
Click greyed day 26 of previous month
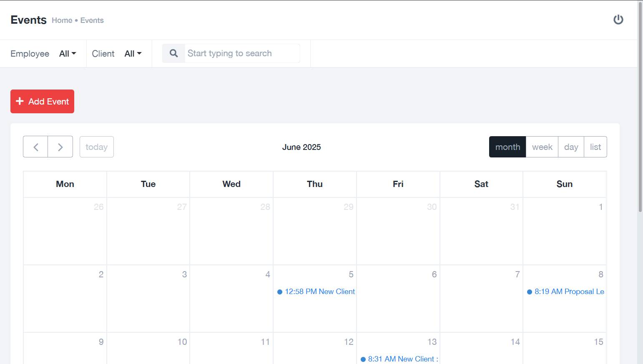pos(98,207)
